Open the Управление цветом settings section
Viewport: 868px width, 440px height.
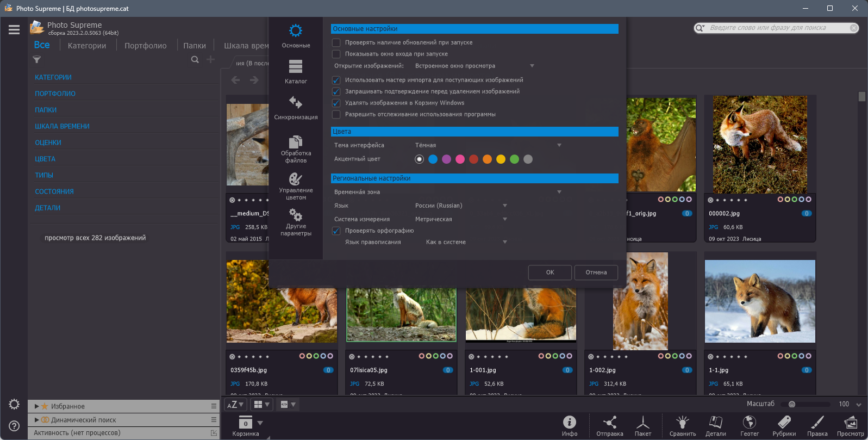296,186
